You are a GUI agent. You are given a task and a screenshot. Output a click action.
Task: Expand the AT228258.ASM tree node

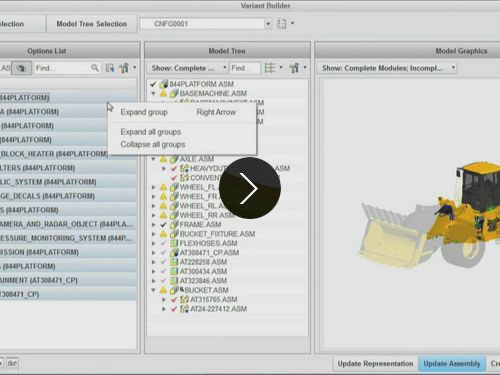(x=153, y=262)
